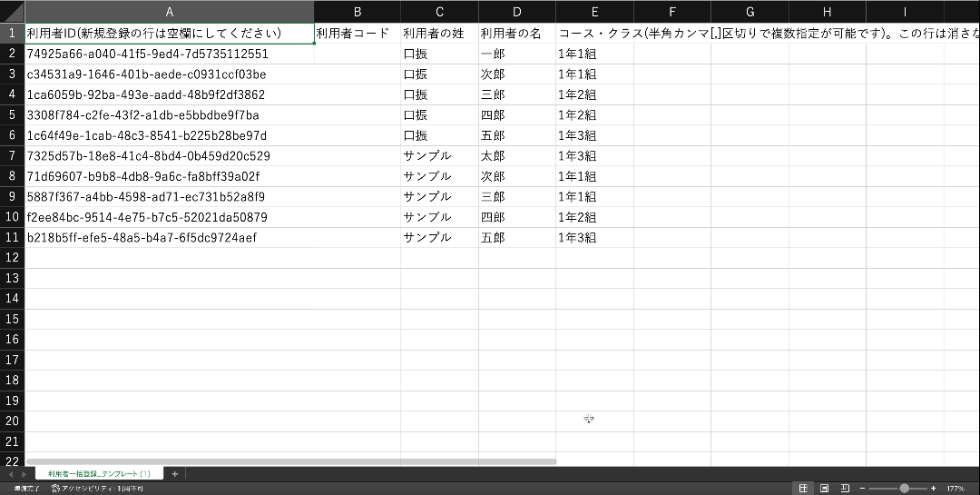Click cell with ID 3308f784-c2fe-43f2-a1db-e5bbdbe9f7ba
Viewport: 980px width, 495px height.
coord(170,115)
